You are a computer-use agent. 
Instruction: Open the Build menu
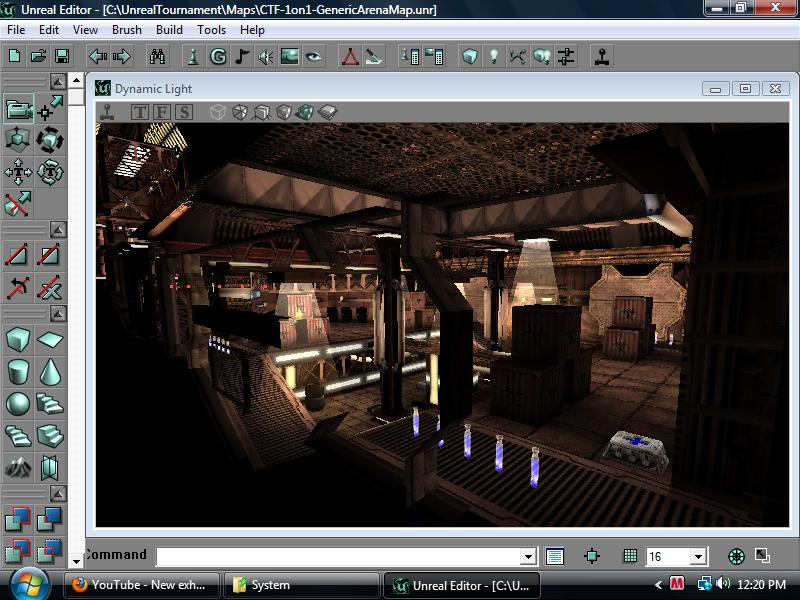point(167,30)
